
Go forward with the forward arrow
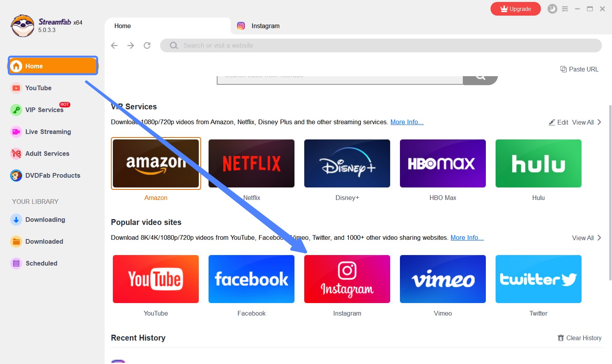tap(130, 46)
